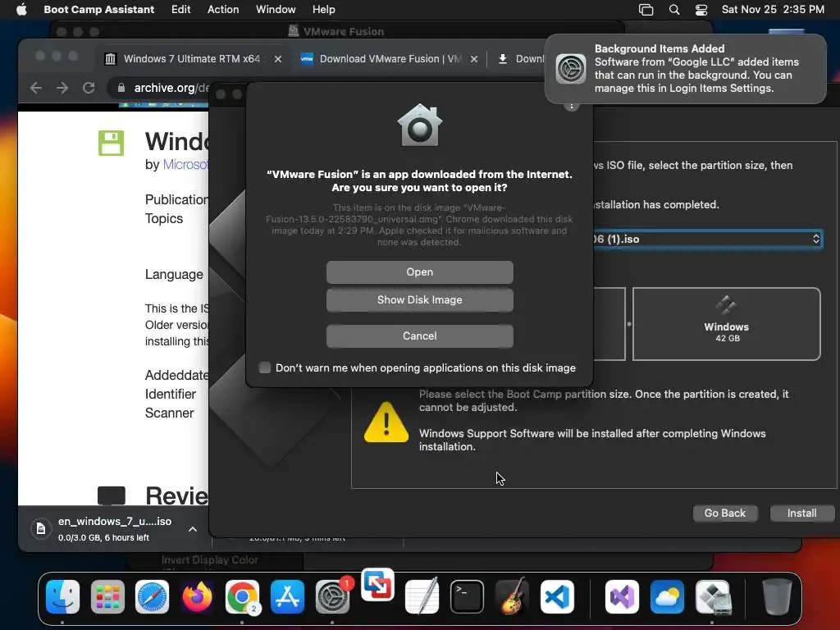The height and width of the screenshot is (630, 840).
Task: Open TextEdit from the Dock
Action: click(x=422, y=596)
